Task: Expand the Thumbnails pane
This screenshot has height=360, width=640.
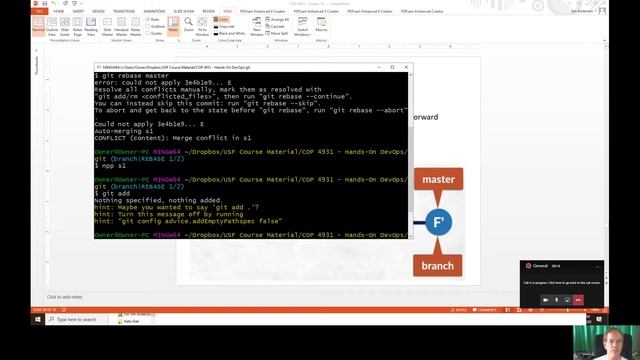Action: pyautogui.click(x=36, y=51)
